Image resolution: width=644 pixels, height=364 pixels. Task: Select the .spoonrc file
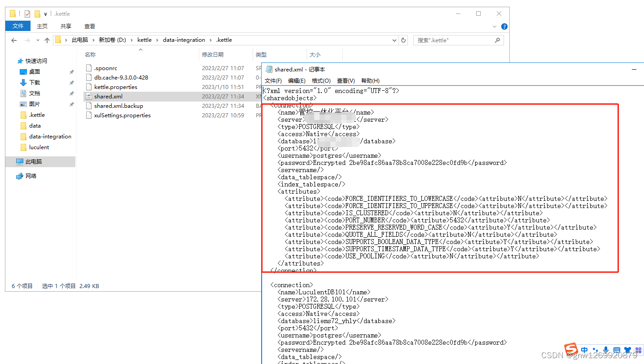[105, 68]
